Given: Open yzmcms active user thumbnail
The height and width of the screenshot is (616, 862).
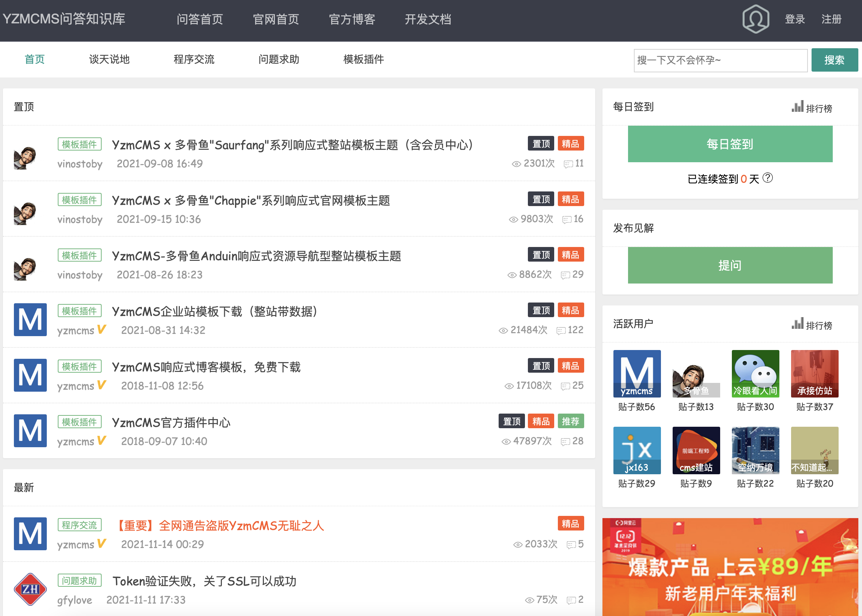Looking at the screenshot, I should click(637, 374).
